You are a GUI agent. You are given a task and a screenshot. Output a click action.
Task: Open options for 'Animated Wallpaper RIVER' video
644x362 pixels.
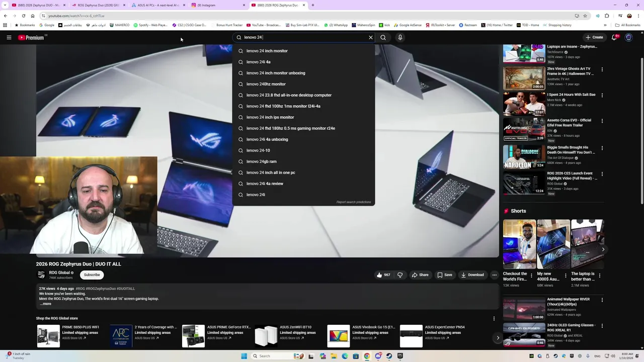pyautogui.click(x=602, y=300)
